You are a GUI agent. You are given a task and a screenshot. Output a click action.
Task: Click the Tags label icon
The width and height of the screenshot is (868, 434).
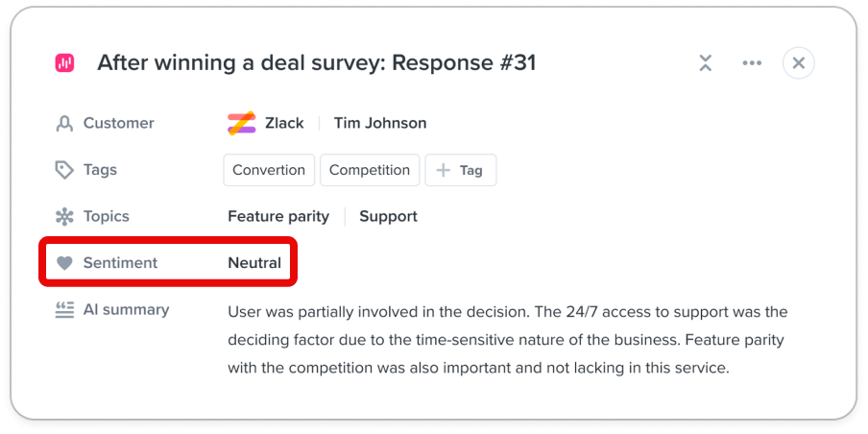[x=64, y=170]
